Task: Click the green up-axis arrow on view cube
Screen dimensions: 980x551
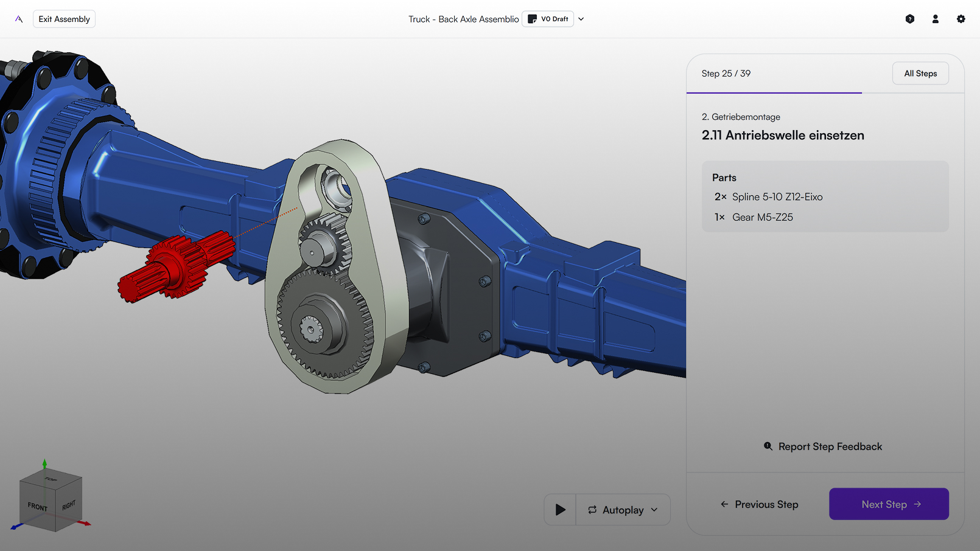Action: 44,465
